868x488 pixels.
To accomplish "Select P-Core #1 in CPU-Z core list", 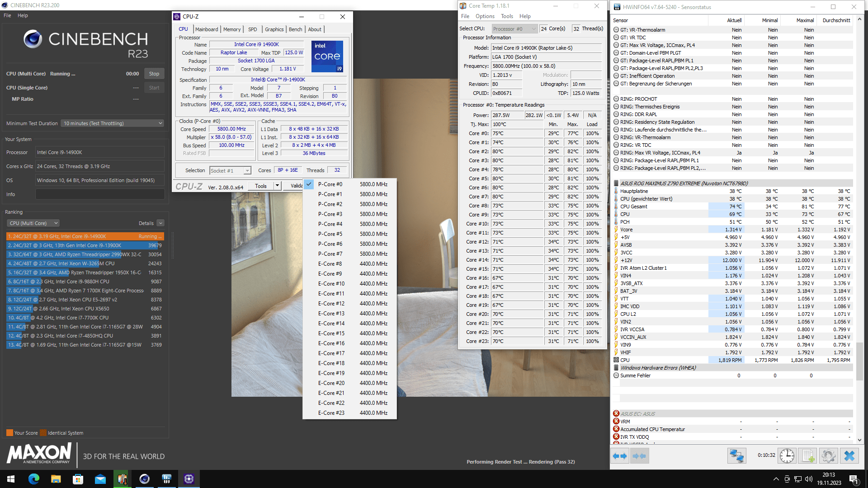I will pos(349,194).
